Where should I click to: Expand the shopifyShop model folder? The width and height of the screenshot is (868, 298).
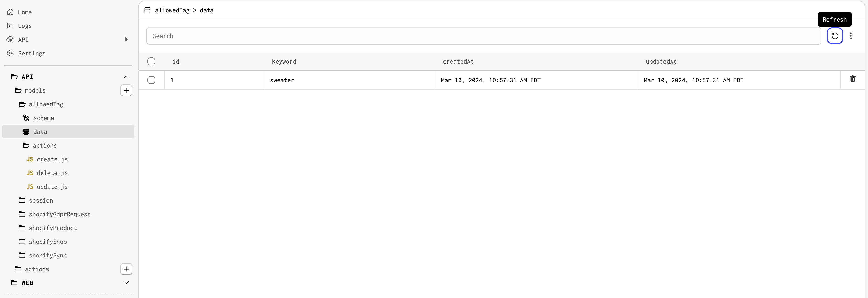(43, 242)
